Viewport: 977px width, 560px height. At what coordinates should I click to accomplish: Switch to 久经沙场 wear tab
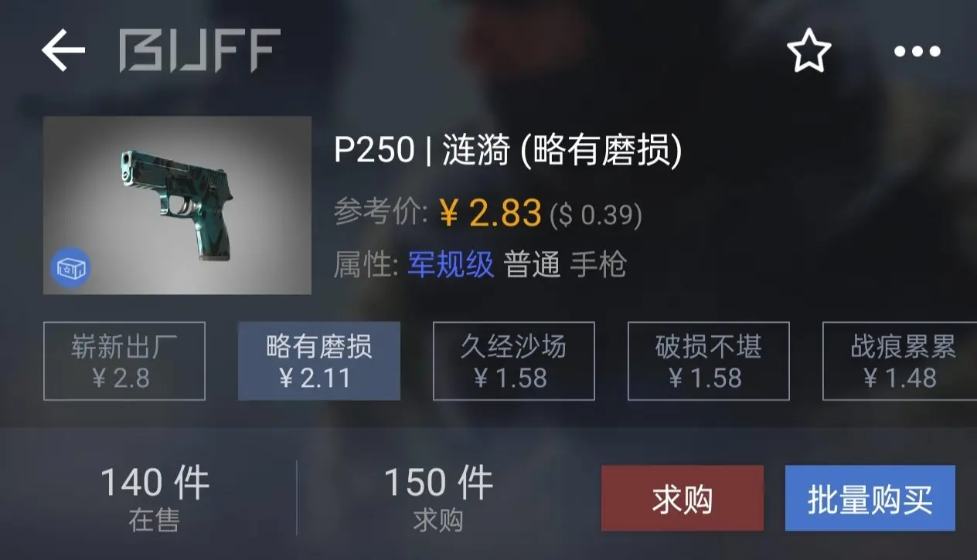(514, 361)
